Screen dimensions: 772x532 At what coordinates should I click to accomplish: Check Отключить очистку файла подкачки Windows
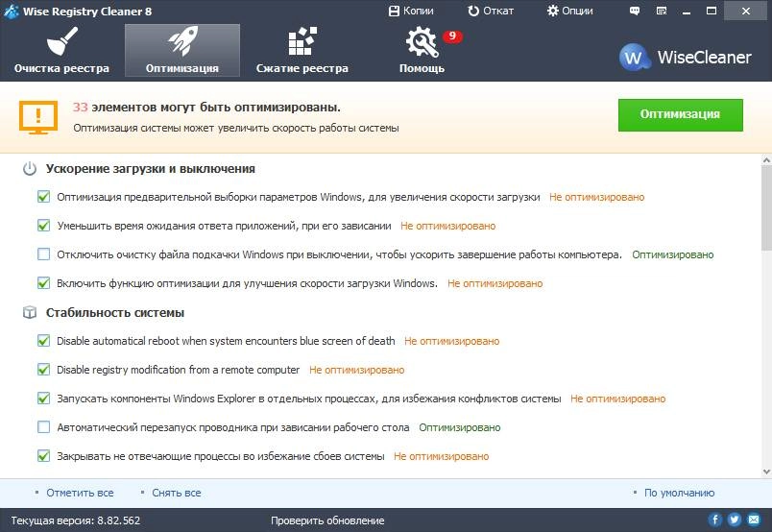(44, 254)
